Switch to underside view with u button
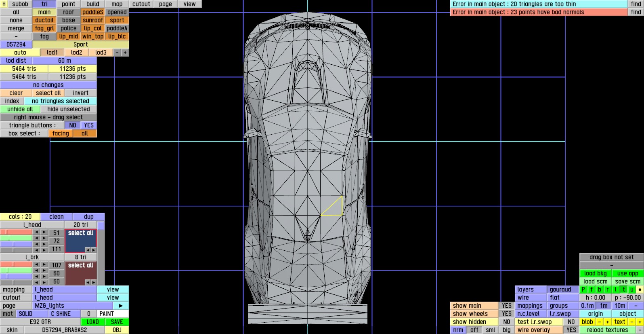The width and height of the screenshot is (644, 334). pyautogui.click(x=632, y=290)
